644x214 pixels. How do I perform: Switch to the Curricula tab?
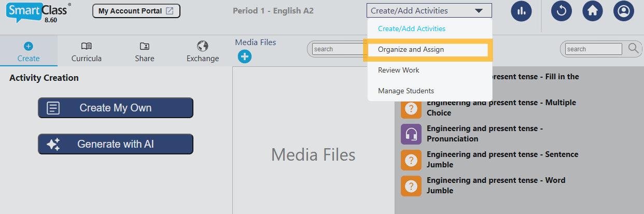(87, 52)
